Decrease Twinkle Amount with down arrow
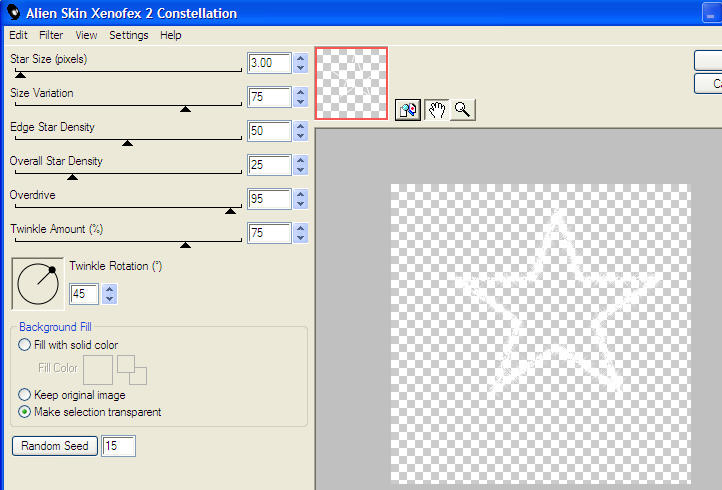The height and width of the screenshot is (490, 722). (x=301, y=238)
